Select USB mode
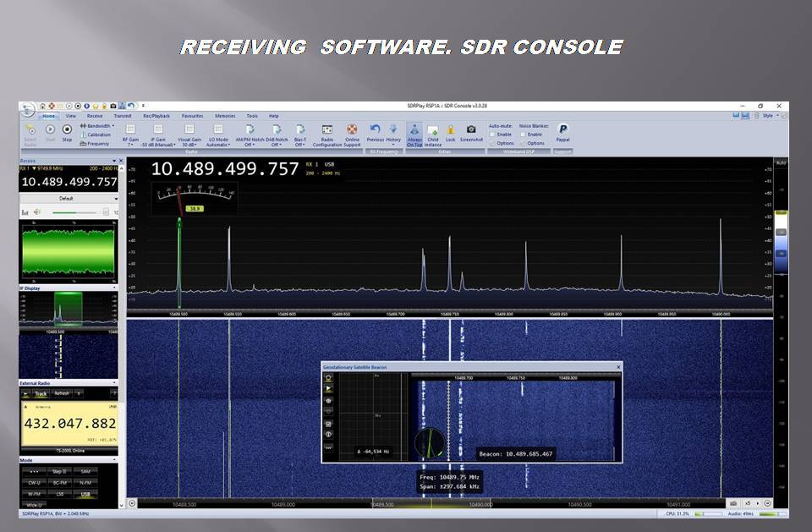The image size is (812, 532). click(85, 494)
